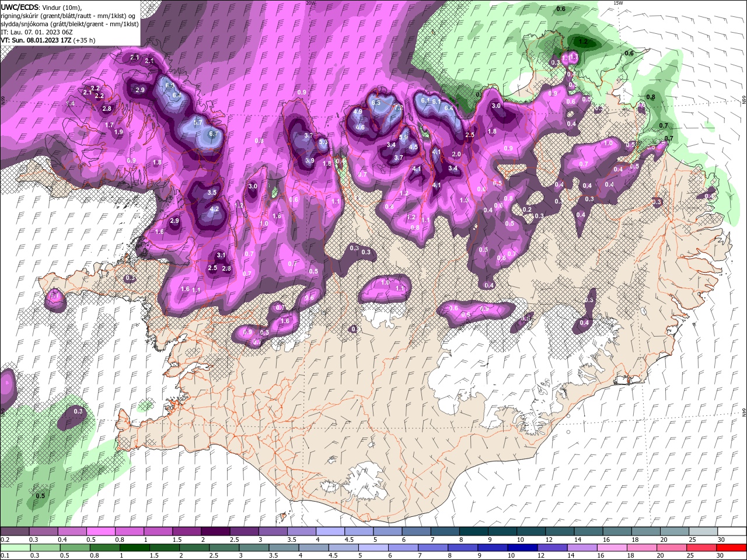This screenshot has height=560, width=747.
Task: Select the lavender 4 snow legend swatch
Action: [330, 531]
